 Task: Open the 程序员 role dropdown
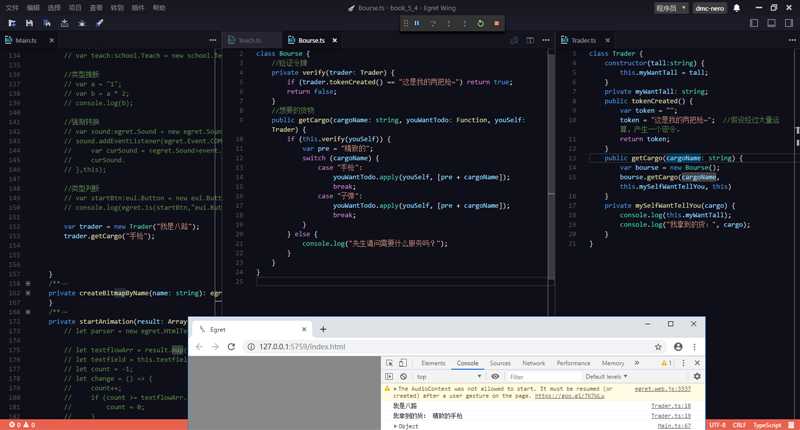pos(671,8)
